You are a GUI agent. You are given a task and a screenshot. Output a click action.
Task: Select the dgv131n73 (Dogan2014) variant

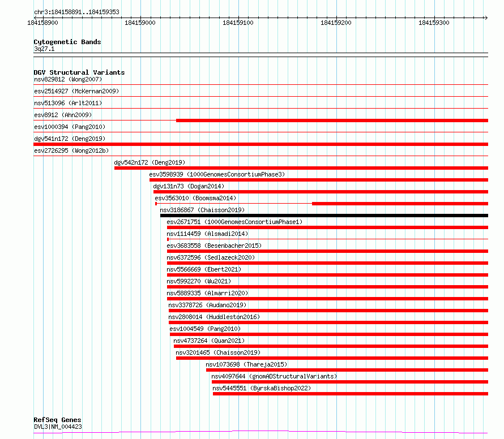point(189,186)
